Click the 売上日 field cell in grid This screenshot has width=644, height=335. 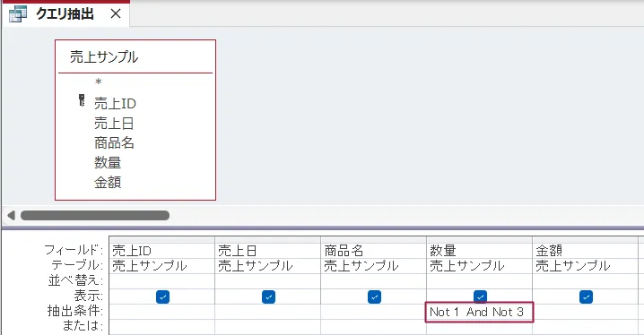(268, 251)
